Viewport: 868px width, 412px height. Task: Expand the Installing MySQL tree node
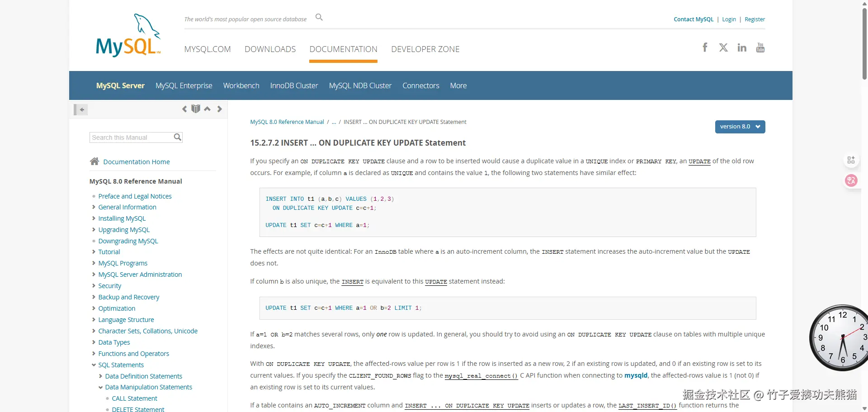click(x=94, y=218)
